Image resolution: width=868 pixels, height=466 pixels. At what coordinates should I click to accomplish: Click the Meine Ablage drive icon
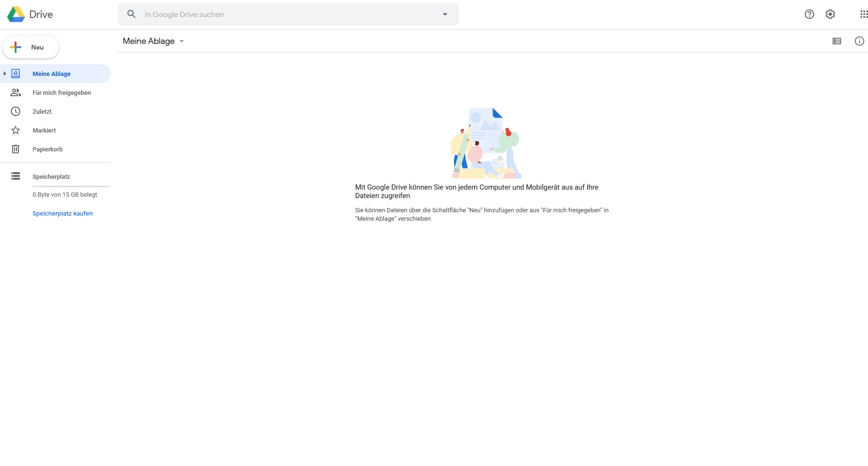click(x=16, y=74)
